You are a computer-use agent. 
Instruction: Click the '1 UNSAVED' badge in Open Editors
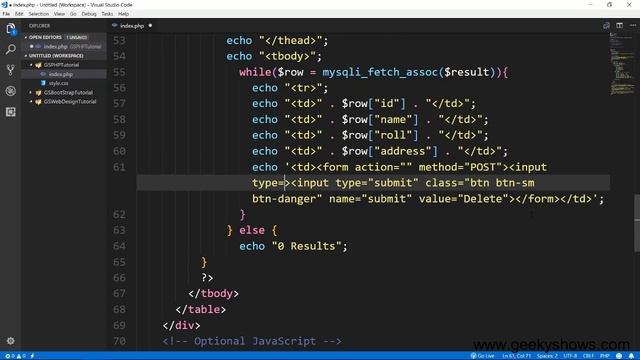(77, 37)
